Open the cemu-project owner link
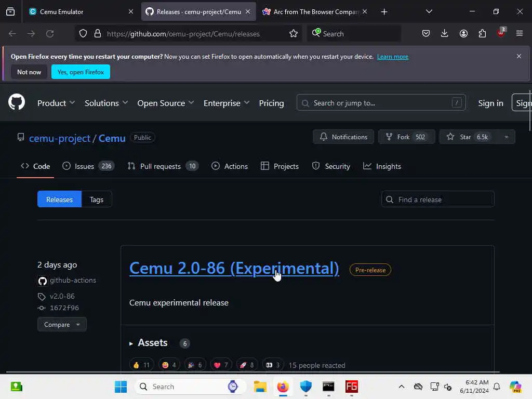532x399 pixels. 60,138
